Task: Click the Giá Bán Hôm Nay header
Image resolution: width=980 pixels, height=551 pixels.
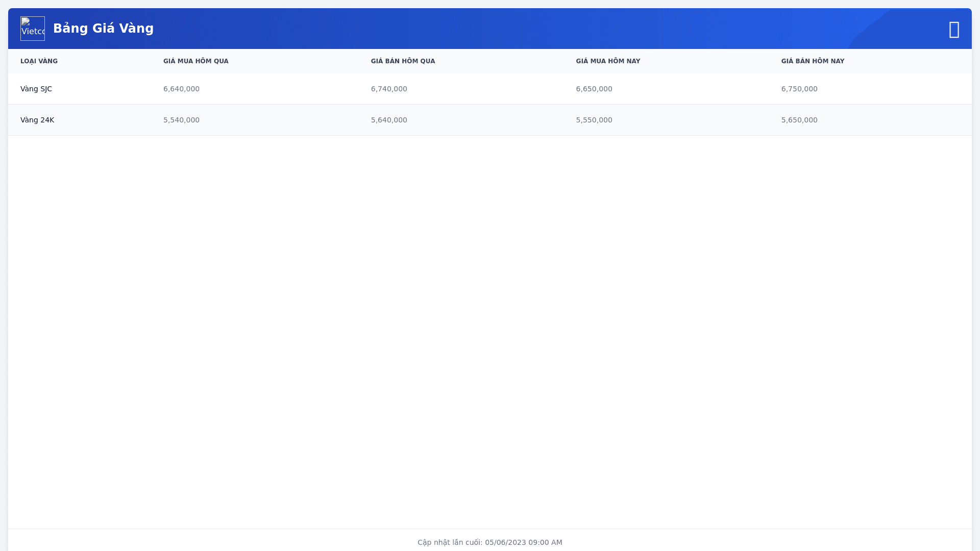Action: [x=812, y=61]
